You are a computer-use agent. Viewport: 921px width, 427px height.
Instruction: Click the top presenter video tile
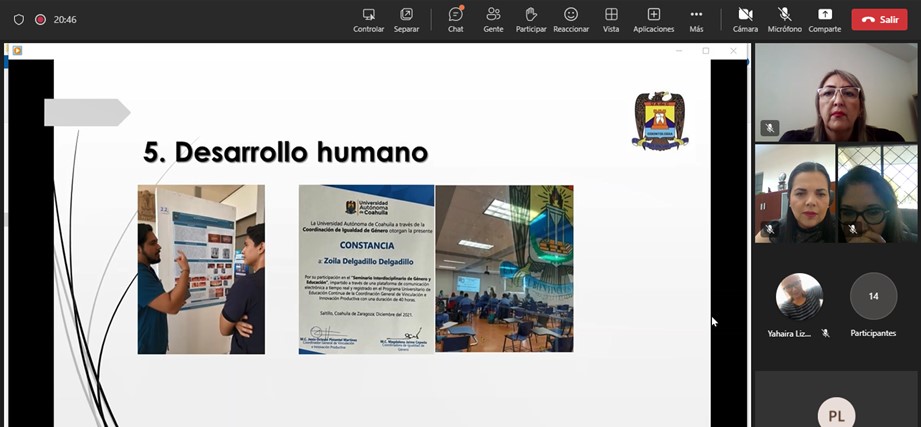pyautogui.click(x=836, y=92)
